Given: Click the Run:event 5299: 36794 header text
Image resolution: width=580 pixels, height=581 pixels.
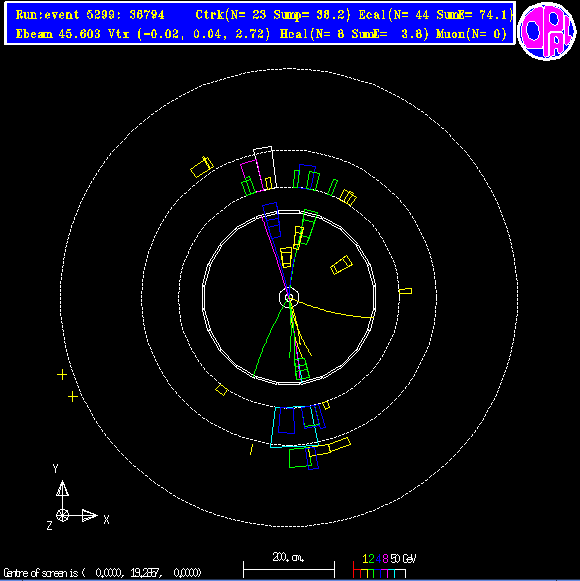Looking at the screenshot, I should [90, 15].
